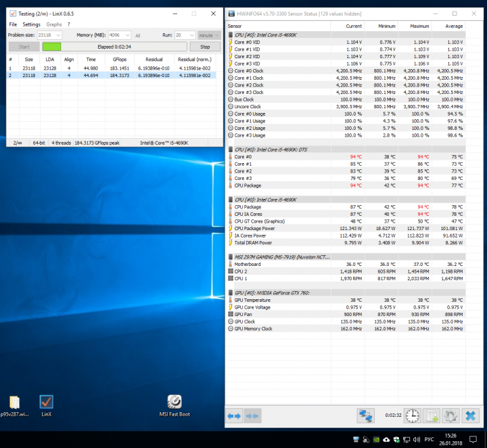Open the MSI Fast Boot desktop icon
Image resolution: width=487 pixels, height=448 pixels.
pyautogui.click(x=175, y=406)
